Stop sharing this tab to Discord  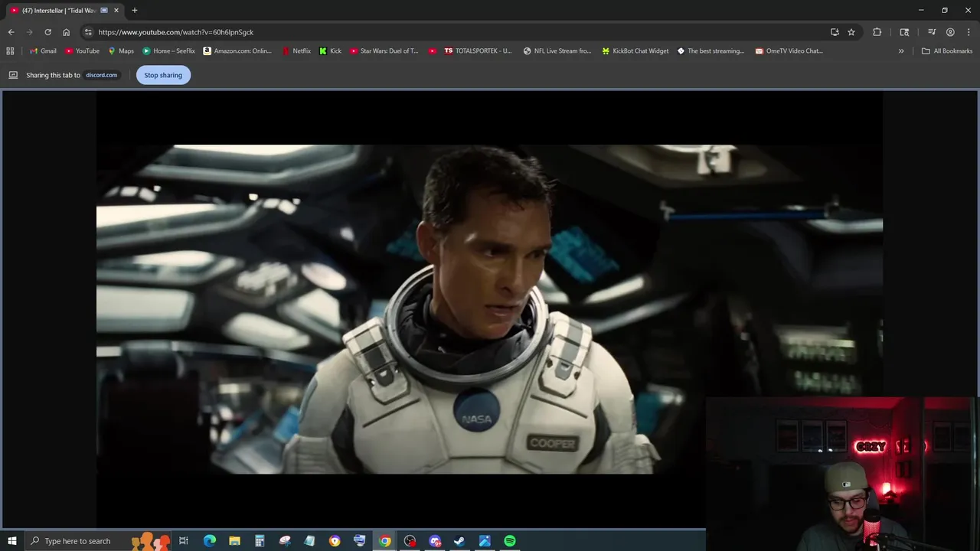click(x=163, y=75)
